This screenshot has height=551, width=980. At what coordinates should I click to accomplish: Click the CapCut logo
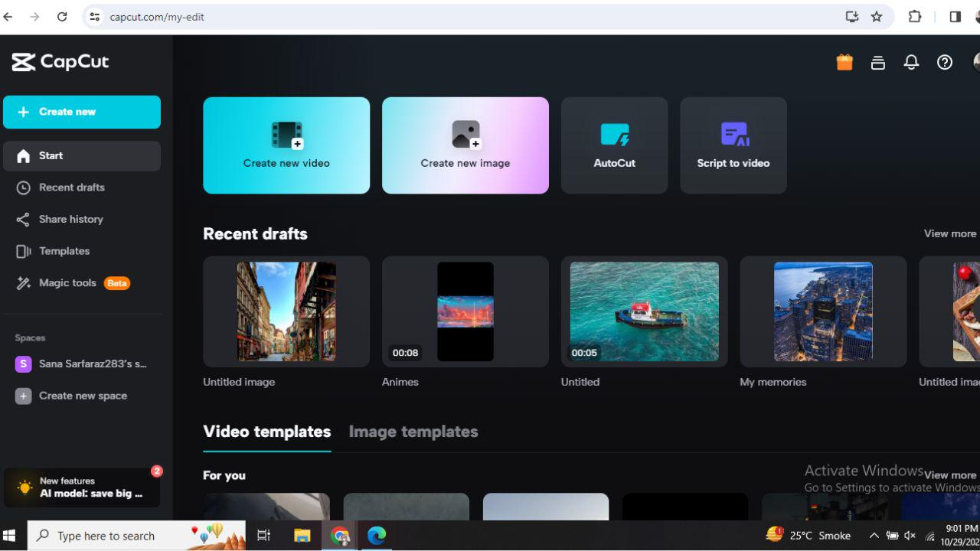tap(60, 62)
